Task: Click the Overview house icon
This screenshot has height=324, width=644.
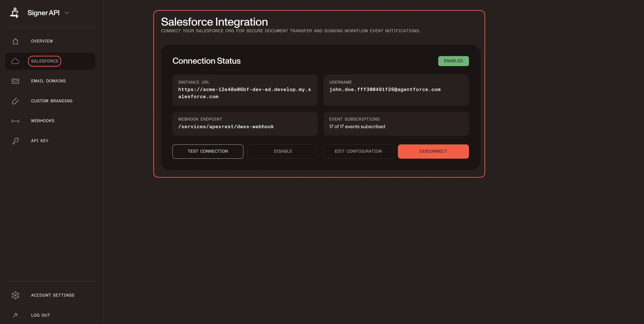Action: (15, 41)
